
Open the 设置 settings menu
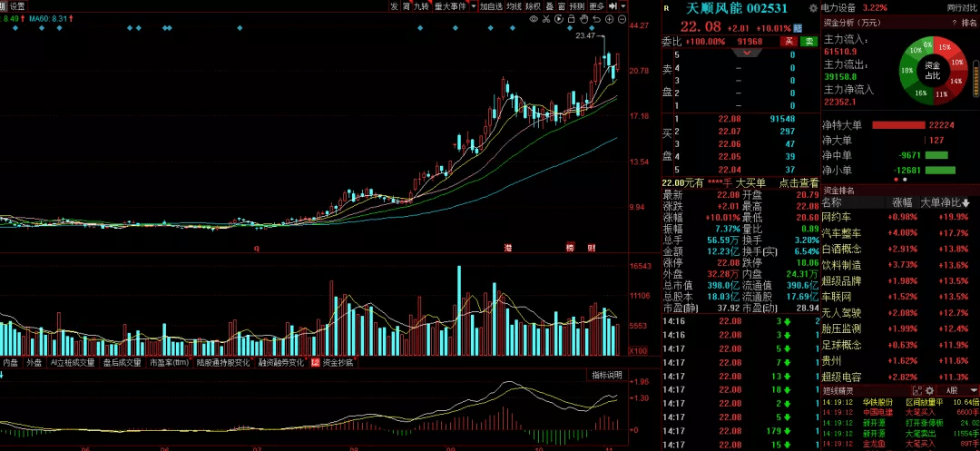tap(17, 6)
